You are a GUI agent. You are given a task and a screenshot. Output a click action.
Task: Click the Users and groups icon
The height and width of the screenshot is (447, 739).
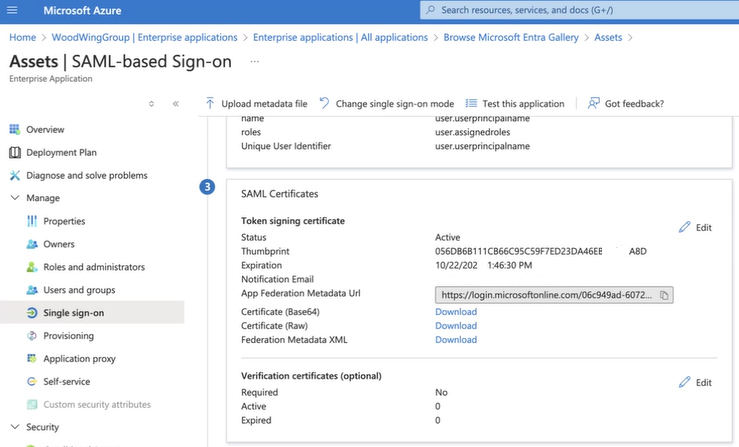coord(32,290)
